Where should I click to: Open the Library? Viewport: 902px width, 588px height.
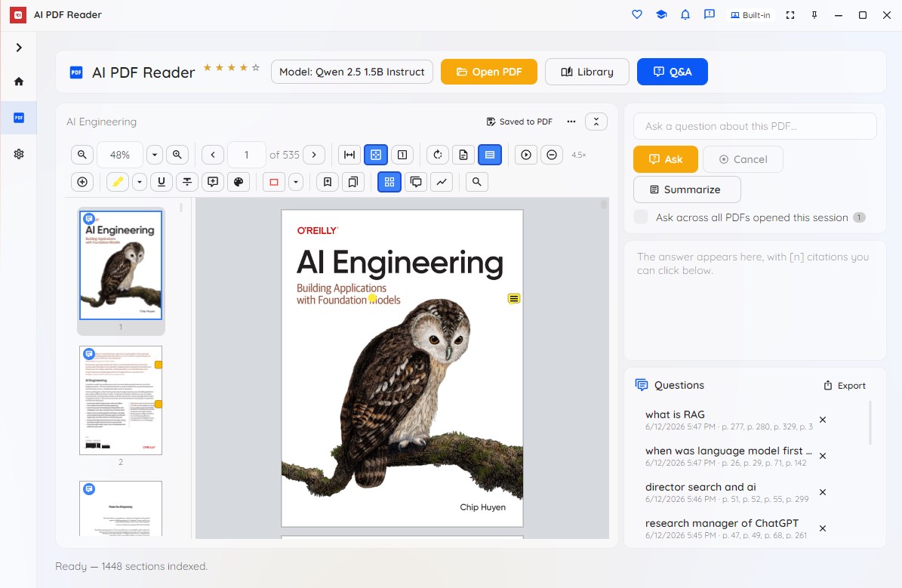tap(586, 72)
